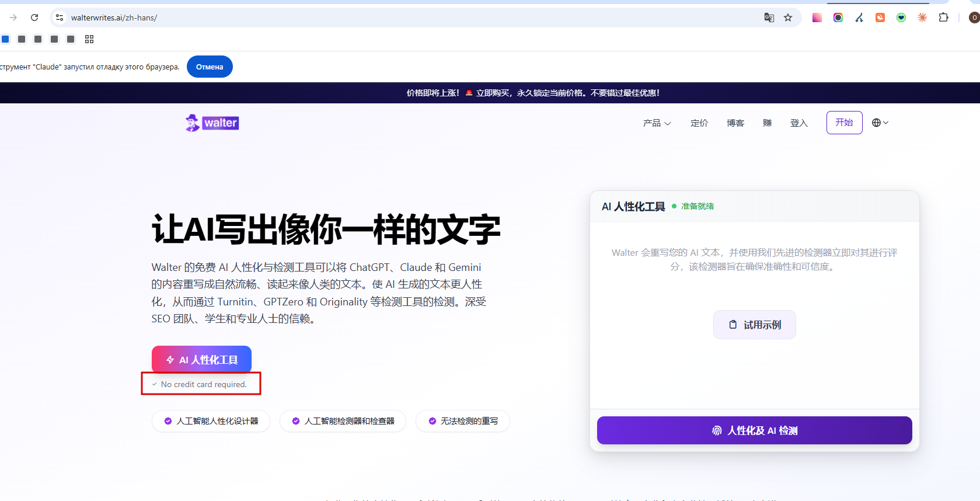
Task: Click the browser forward arrow
Action: (x=13, y=18)
